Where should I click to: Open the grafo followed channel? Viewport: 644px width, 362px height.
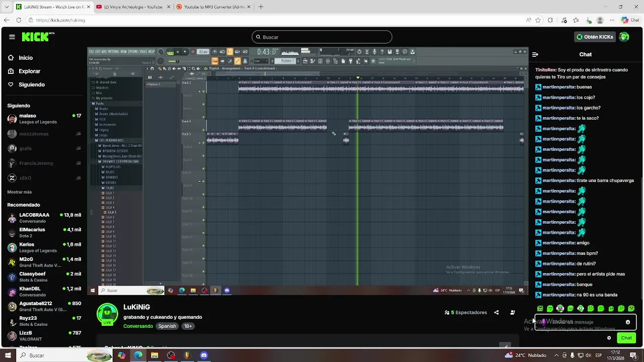[44, 148]
